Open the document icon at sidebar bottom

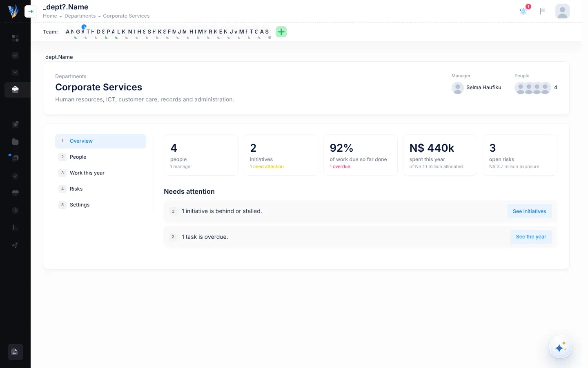pyautogui.click(x=15, y=352)
